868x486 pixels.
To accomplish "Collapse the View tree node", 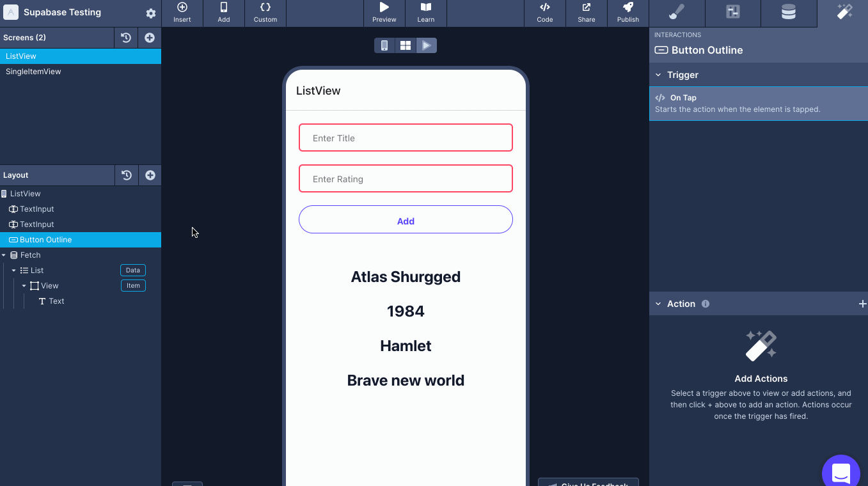I will pyautogui.click(x=24, y=286).
